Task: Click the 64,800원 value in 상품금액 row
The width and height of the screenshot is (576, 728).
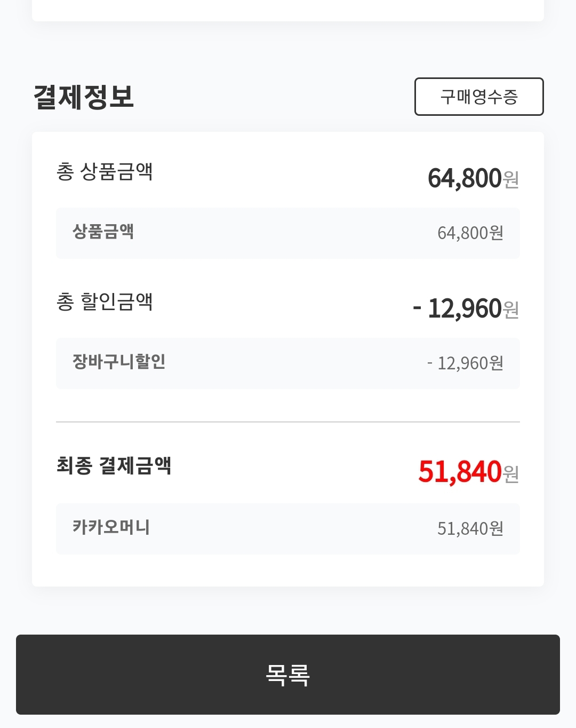Action: (470, 233)
